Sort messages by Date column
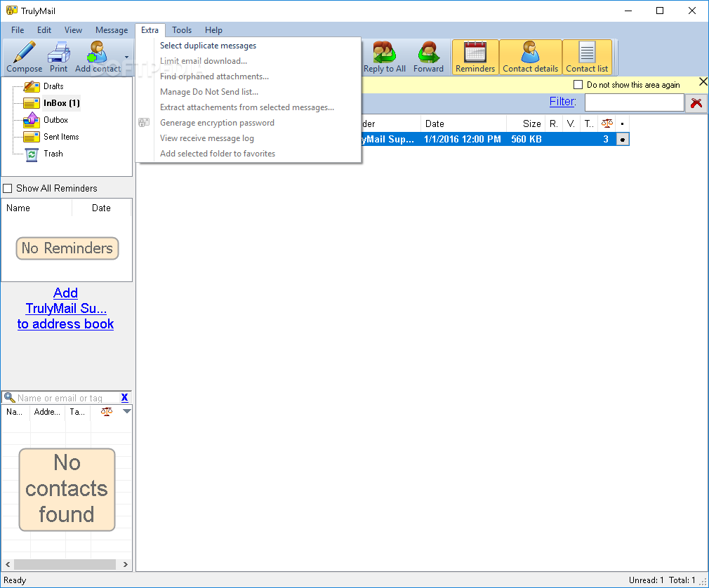 (463, 123)
